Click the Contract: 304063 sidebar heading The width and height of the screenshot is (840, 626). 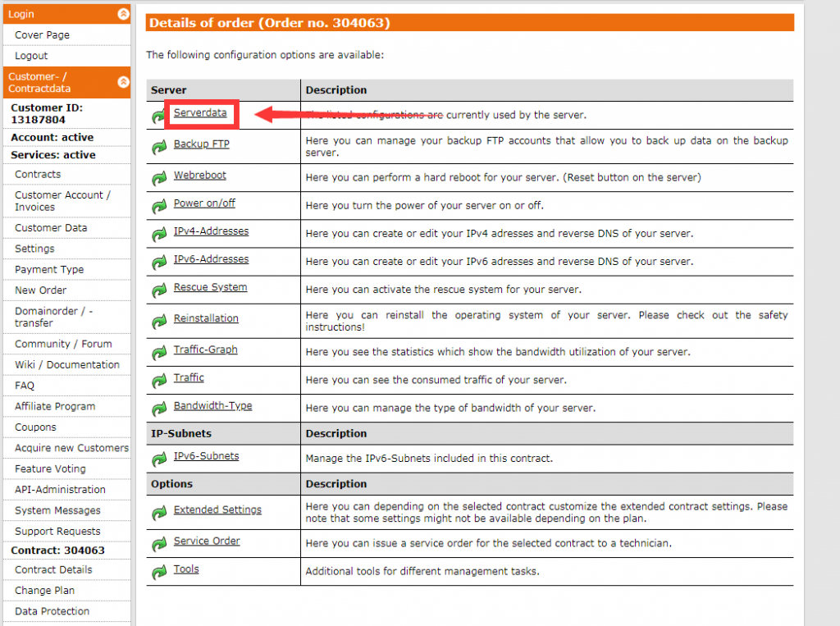(x=58, y=551)
